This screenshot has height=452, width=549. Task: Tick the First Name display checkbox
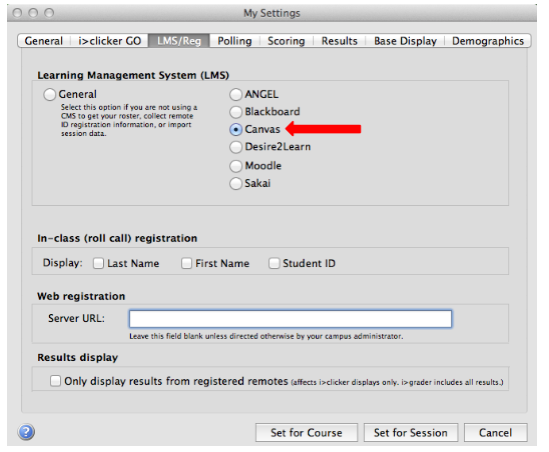(187, 263)
